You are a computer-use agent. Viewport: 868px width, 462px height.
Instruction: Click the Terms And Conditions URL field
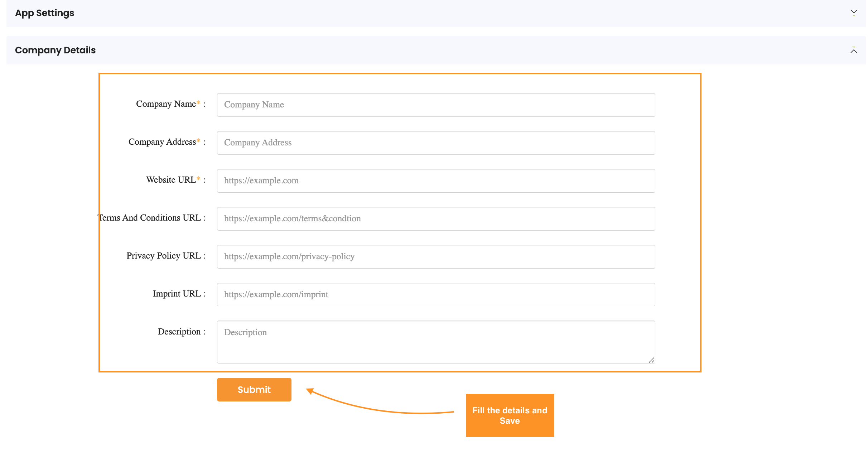[436, 219]
